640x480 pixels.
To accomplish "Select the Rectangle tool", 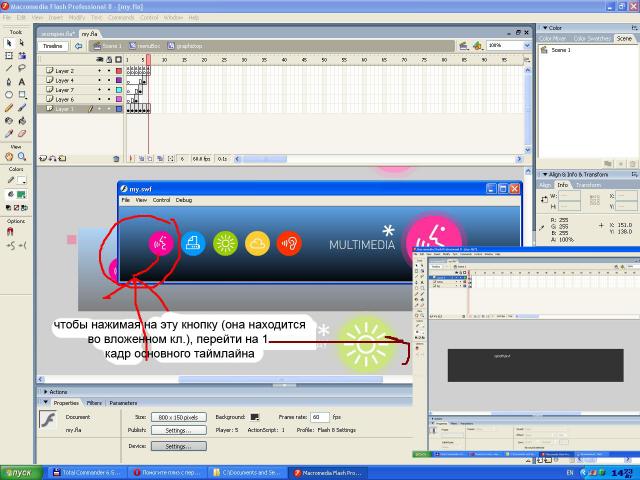I will [22, 95].
